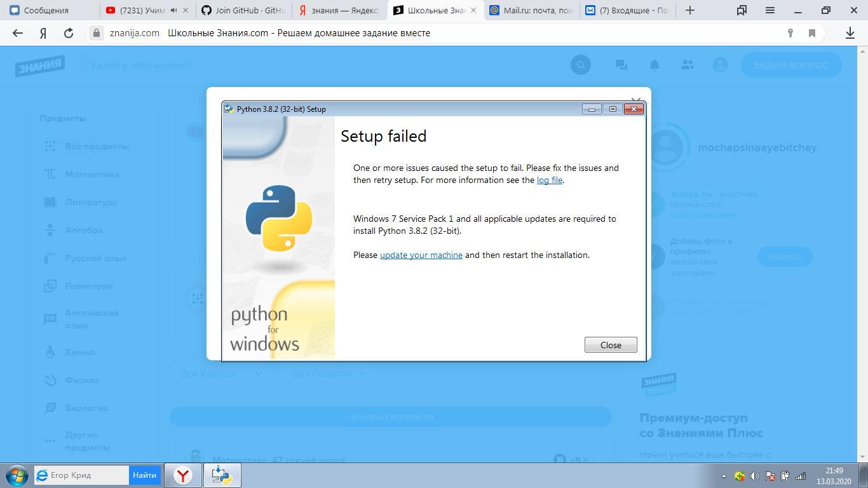The width and height of the screenshot is (868, 488).
Task: Open the browser downloads arrow
Action: coord(850,33)
